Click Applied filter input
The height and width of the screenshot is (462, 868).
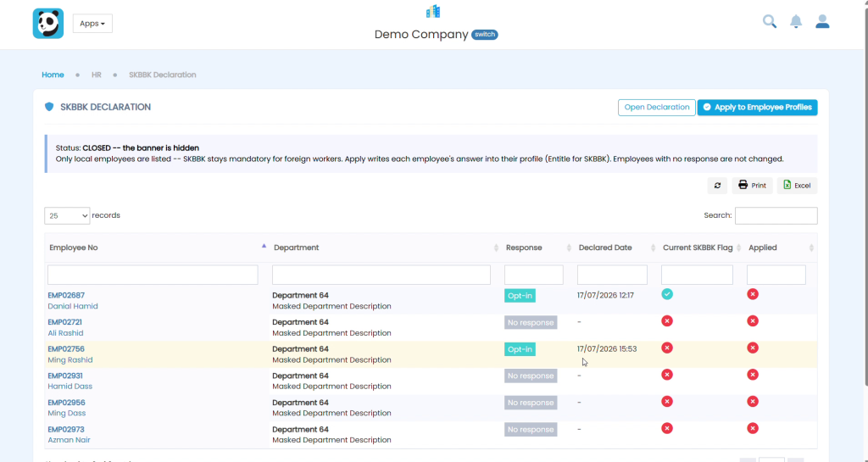tap(776, 275)
